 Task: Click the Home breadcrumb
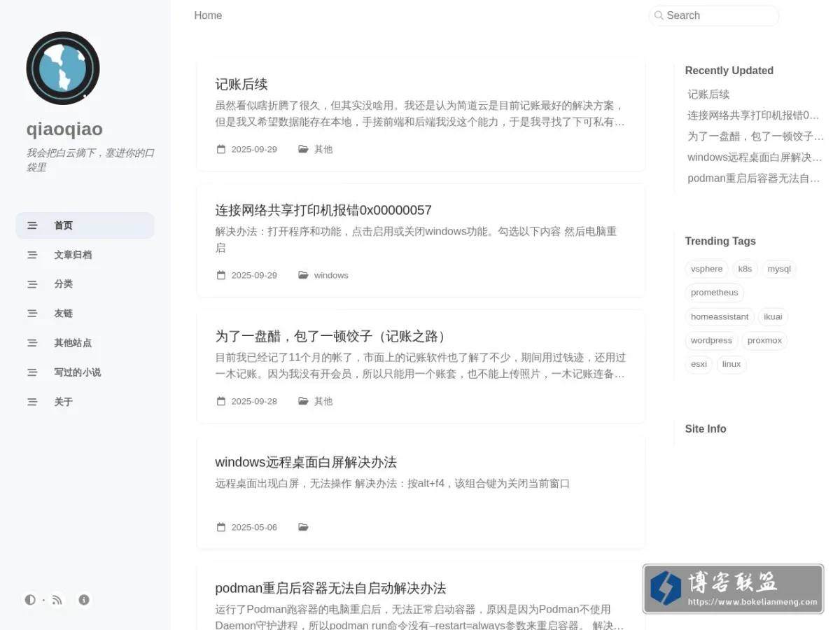pyautogui.click(x=208, y=15)
